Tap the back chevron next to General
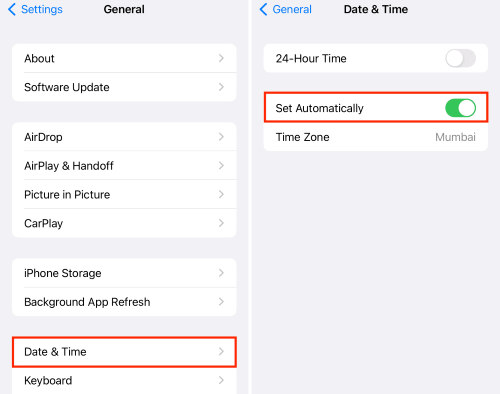 263,9
